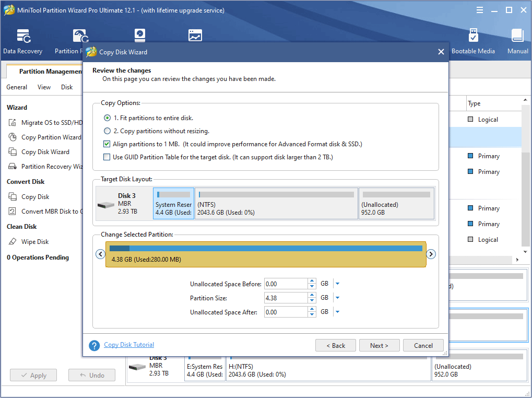The image size is (532, 398).
Task: Decrease Partition Size value
Action: click(312, 301)
